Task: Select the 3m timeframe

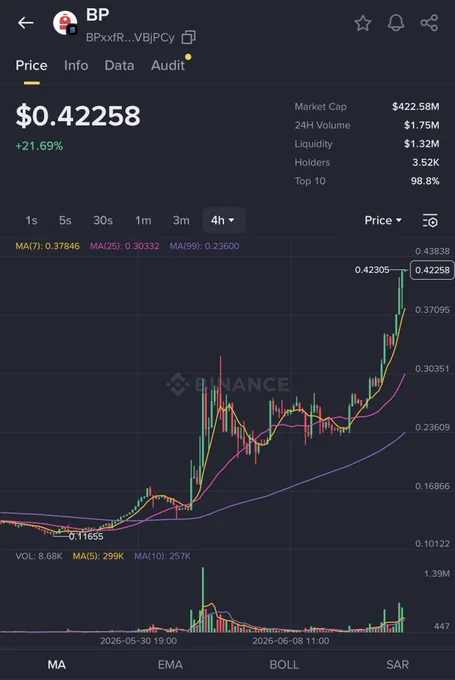Action: pyautogui.click(x=181, y=220)
